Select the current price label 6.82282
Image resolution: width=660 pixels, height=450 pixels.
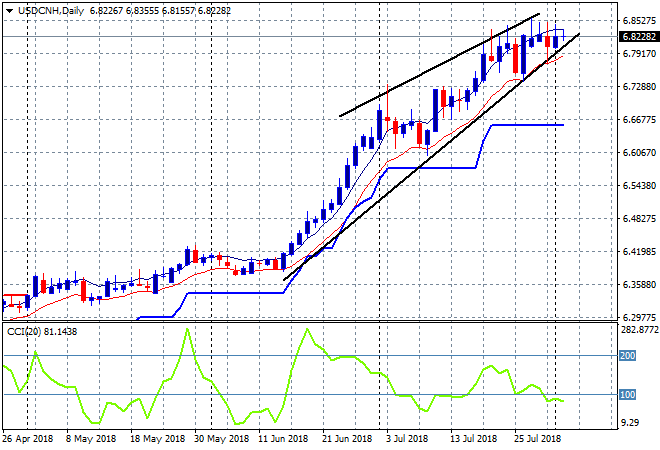(x=639, y=37)
